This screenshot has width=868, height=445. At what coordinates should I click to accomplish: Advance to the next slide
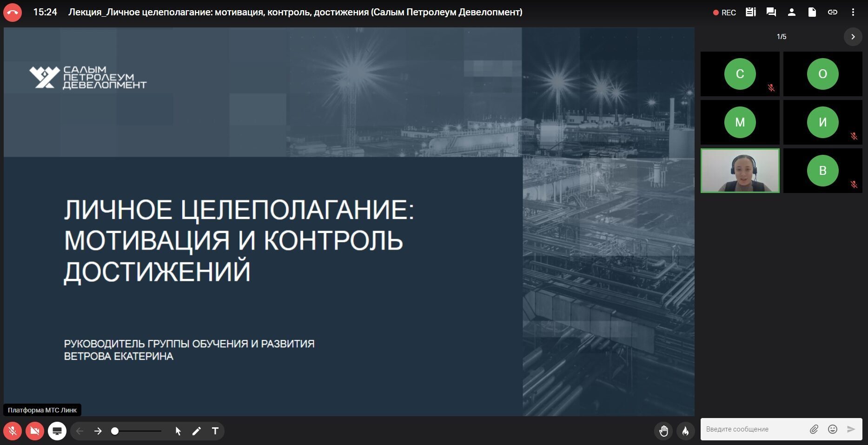[98, 431]
